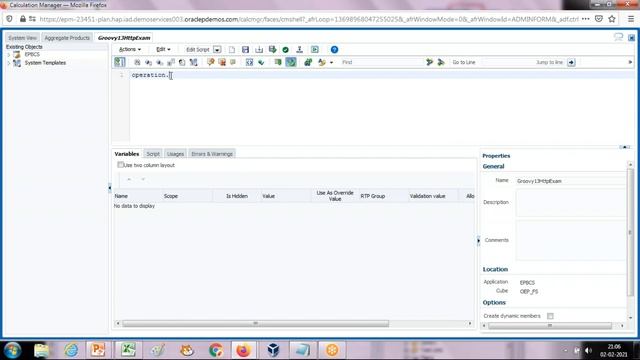Enable Use two column layout checkbox
640x360 pixels.
coord(120,165)
